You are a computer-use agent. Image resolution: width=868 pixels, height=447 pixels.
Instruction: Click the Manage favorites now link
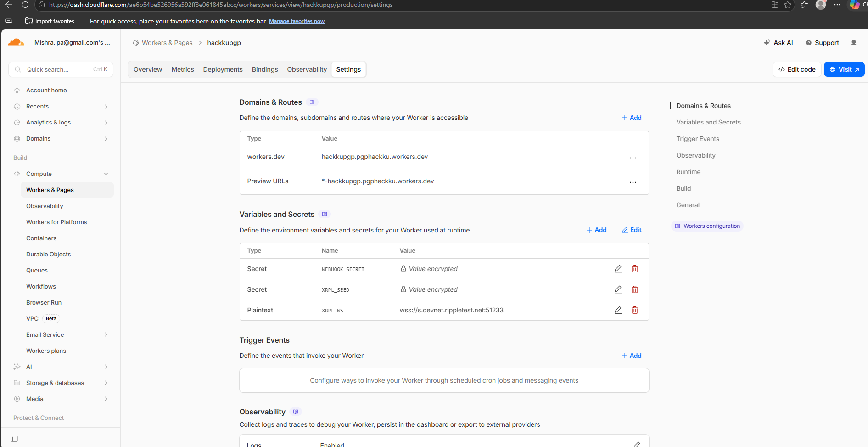(x=297, y=21)
